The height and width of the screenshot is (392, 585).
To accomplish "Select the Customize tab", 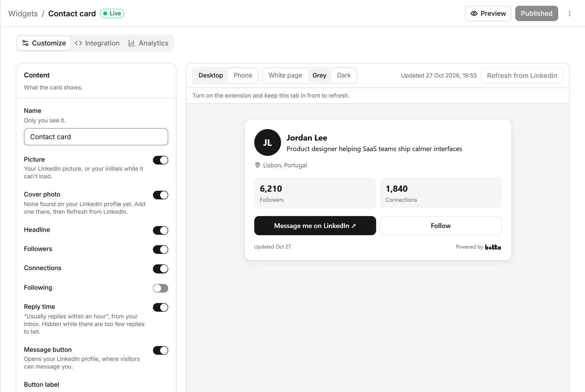I will coord(44,43).
